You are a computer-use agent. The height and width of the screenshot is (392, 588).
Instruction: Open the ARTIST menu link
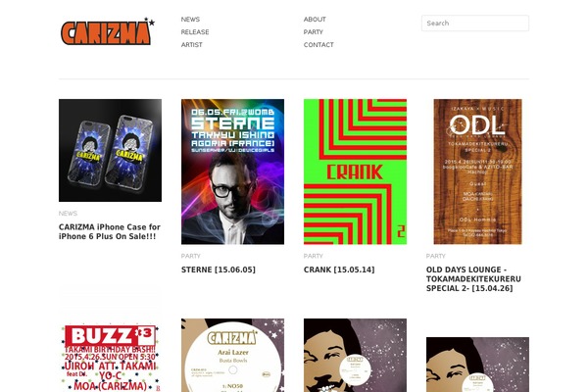[192, 45]
